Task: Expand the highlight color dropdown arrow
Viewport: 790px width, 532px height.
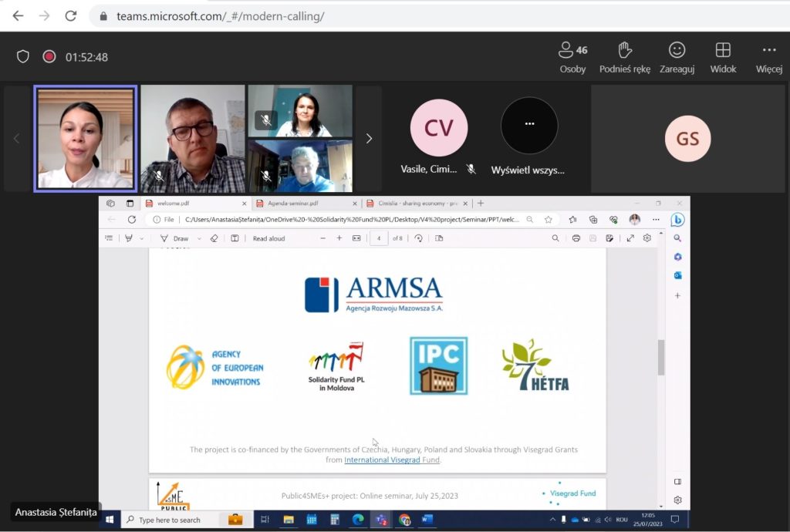Action: pyautogui.click(x=142, y=238)
